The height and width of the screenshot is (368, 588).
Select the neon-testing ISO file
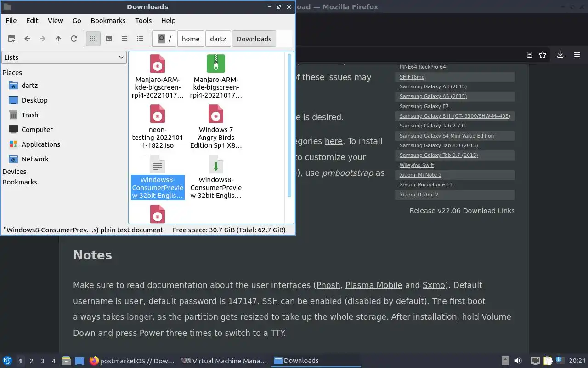coord(158,126)
